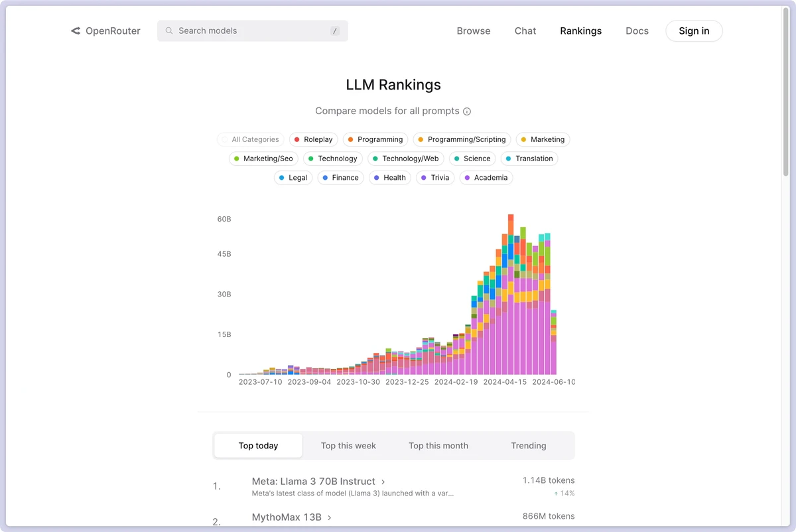Switch to the Top this week tab
796x532 pixels.
coord(348,446)
